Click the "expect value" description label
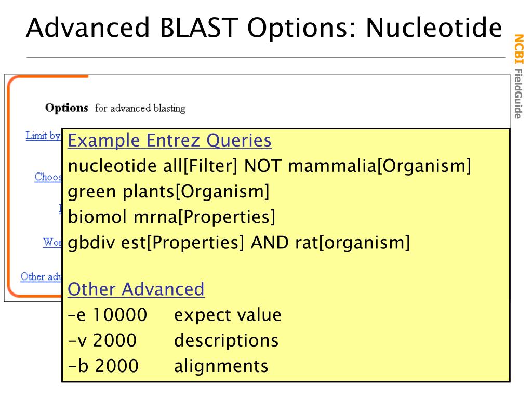The width and height of the screenshot is (532, 399). tap(228, 315)
